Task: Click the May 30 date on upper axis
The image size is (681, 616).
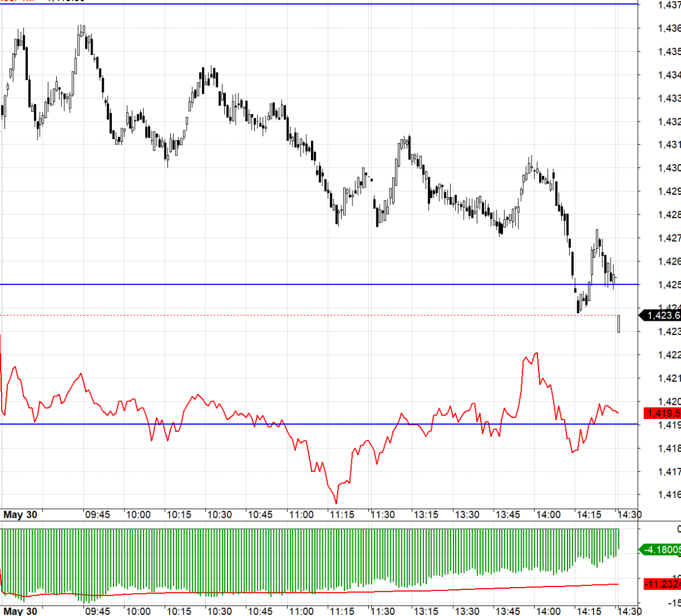Action: [x=20, y=515]
